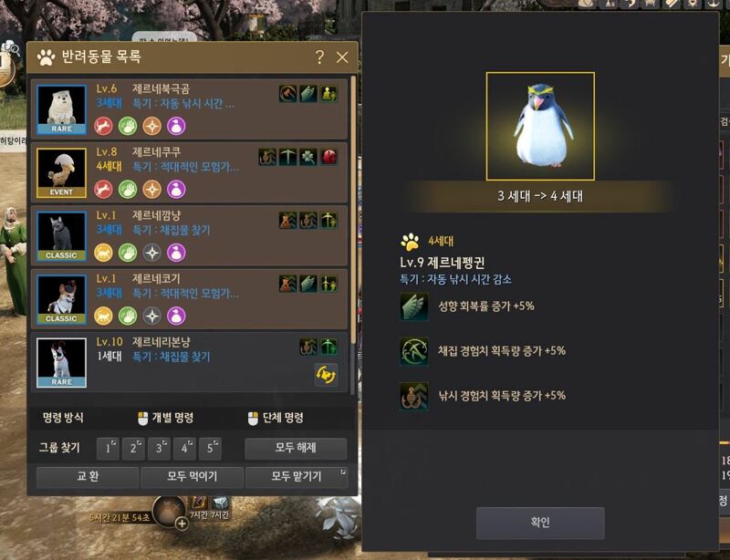Viewport: 730px width, 560px height.
Task: Click the red follow icon for 제르네북극곰
Action: (x=103, y=126)
